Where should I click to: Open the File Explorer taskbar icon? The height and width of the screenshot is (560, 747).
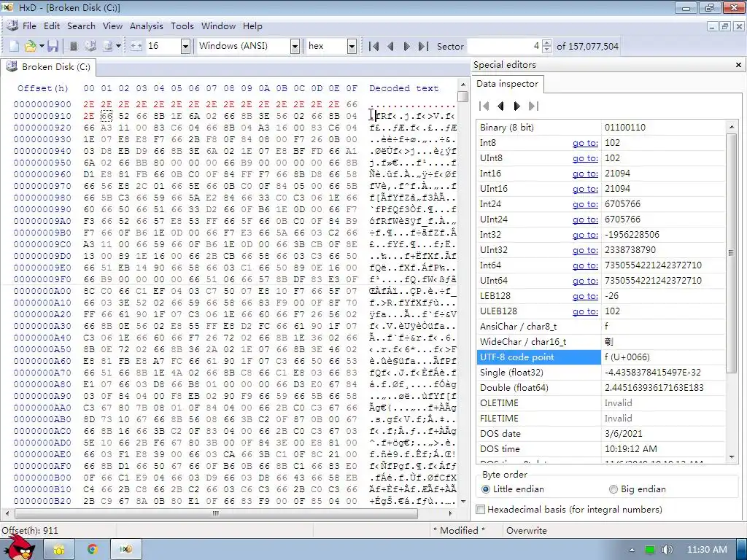click(x=58, y=550)
